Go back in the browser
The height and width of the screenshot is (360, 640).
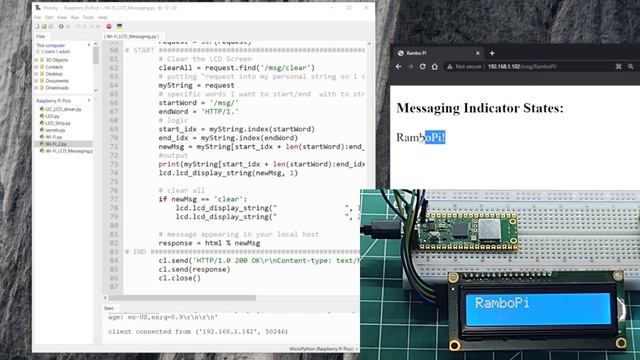coord(399,67)
